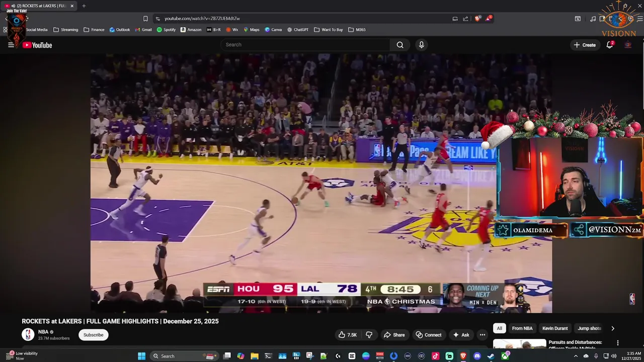
Task: Like the video with 7.5K likes
Action: click(x=347, y=335)
